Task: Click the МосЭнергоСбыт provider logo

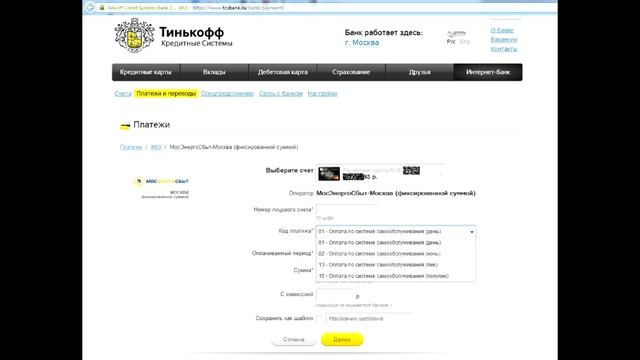Action: (162, 181)
